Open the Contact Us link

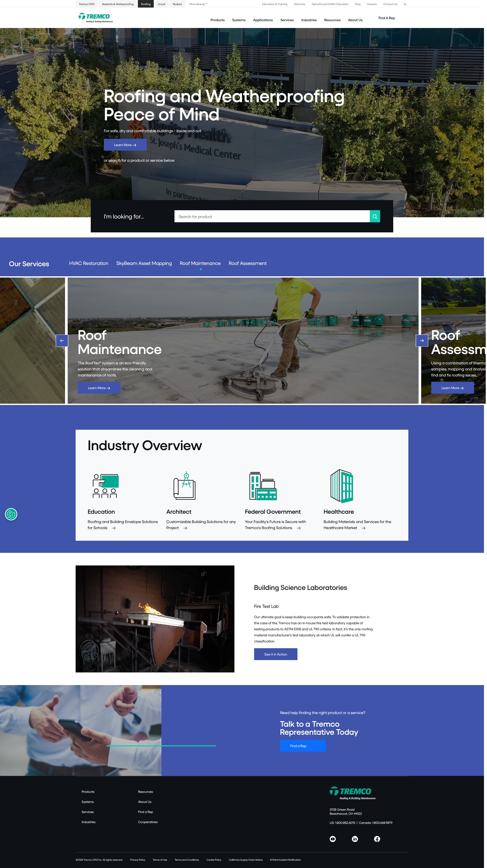(x=390, y=4)
